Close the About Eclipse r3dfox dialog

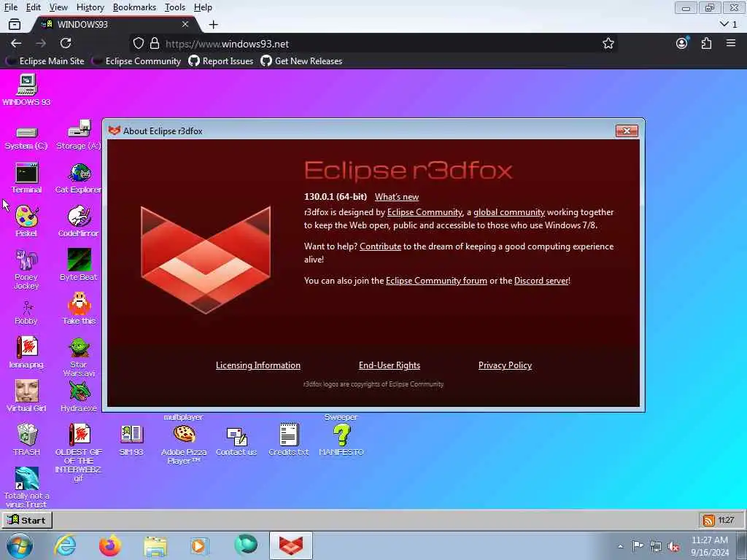point(627,131)
